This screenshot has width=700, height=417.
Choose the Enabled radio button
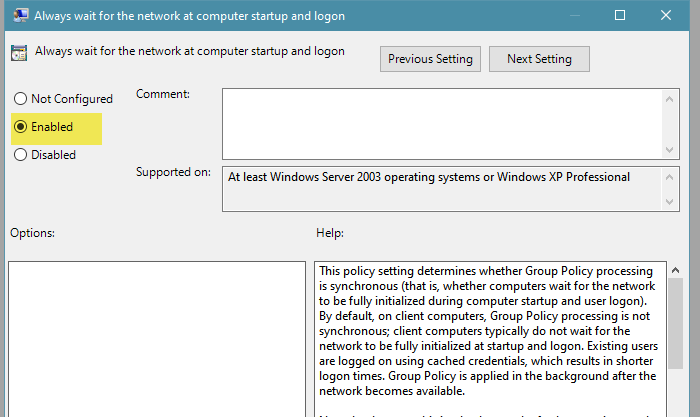20,127
